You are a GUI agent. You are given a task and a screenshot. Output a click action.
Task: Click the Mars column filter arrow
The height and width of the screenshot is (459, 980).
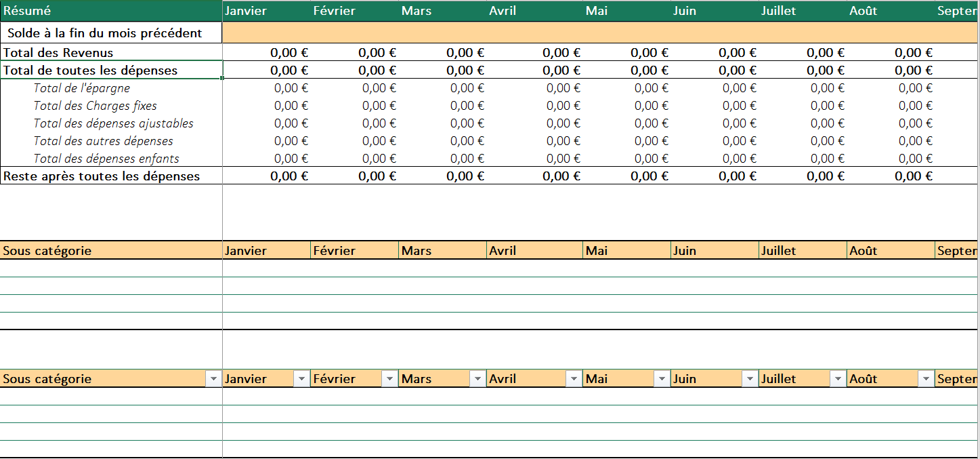[x=477, y=379]
